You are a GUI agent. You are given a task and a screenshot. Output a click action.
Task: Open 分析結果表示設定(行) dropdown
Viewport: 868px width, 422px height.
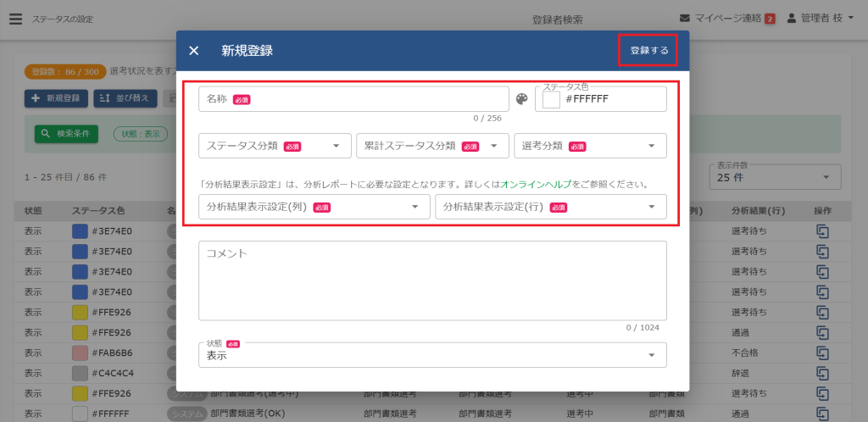pyautogui.click(x=550, y=207)
